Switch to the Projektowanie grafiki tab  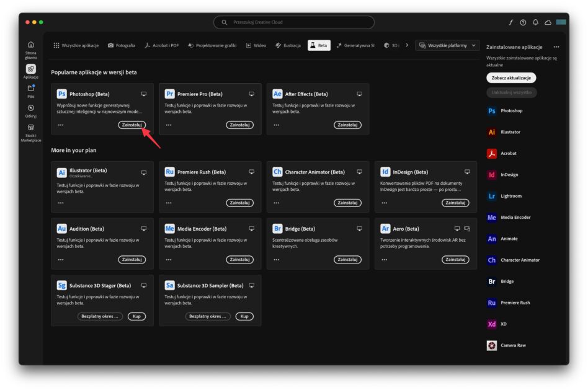pyautogui.click(x=212, y=45)
